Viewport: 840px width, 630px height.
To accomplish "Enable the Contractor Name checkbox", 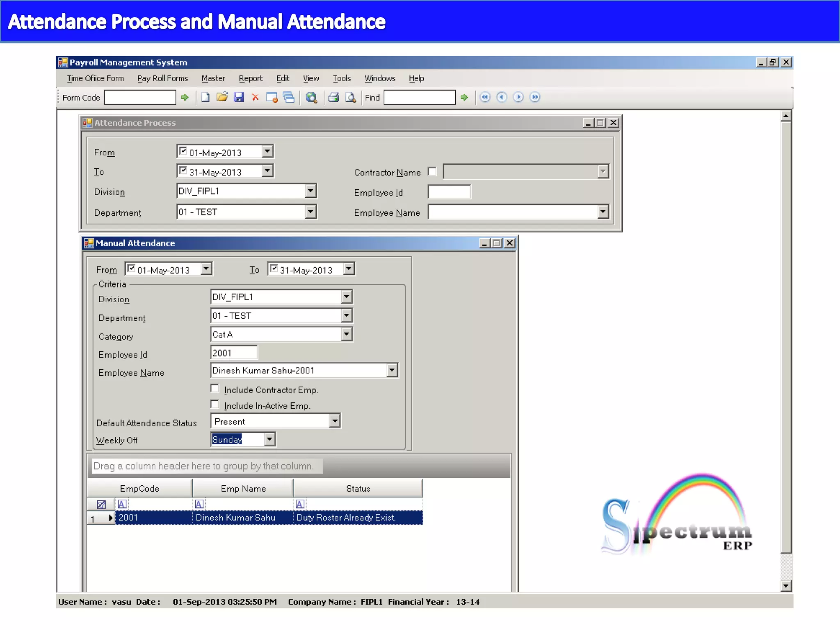I will coord(432,171).
